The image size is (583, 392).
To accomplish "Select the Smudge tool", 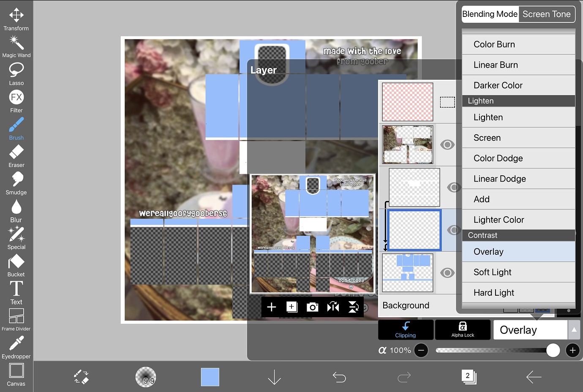I will pos(16,183).
